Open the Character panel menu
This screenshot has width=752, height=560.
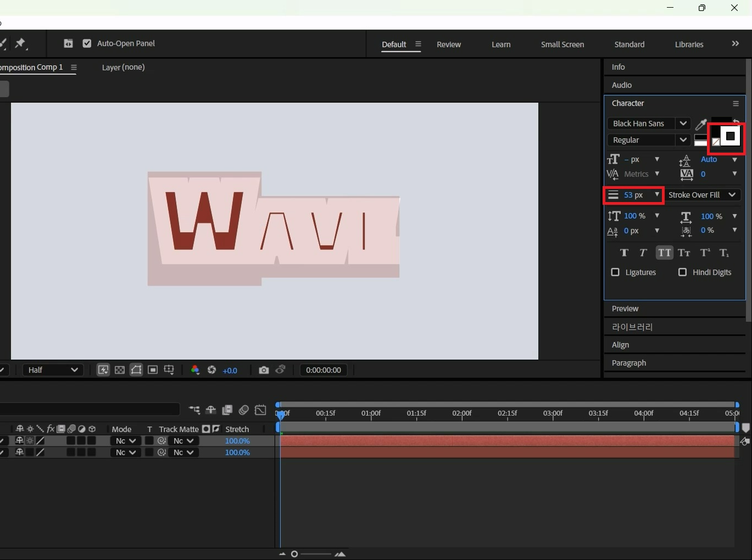click(736, 103)
